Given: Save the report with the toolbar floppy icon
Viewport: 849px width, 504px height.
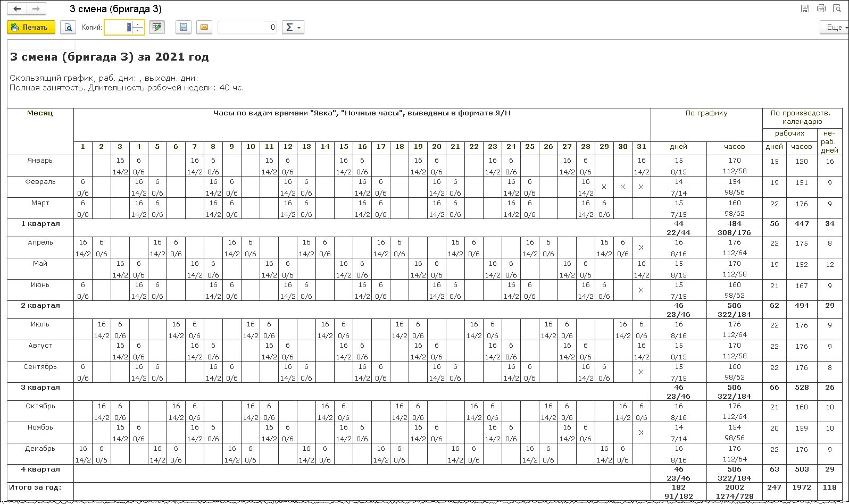Looking at the screenshot, I should (x=184, y=27).
